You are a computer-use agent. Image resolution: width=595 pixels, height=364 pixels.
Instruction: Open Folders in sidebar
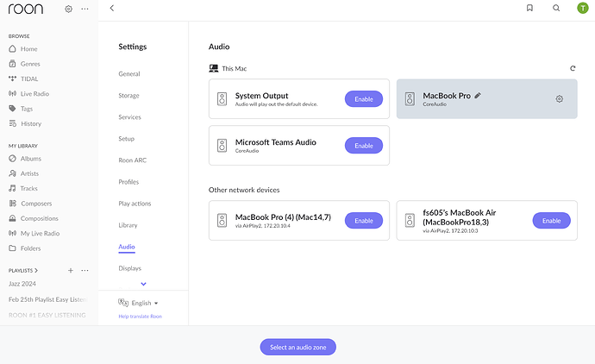click(25, 248)
